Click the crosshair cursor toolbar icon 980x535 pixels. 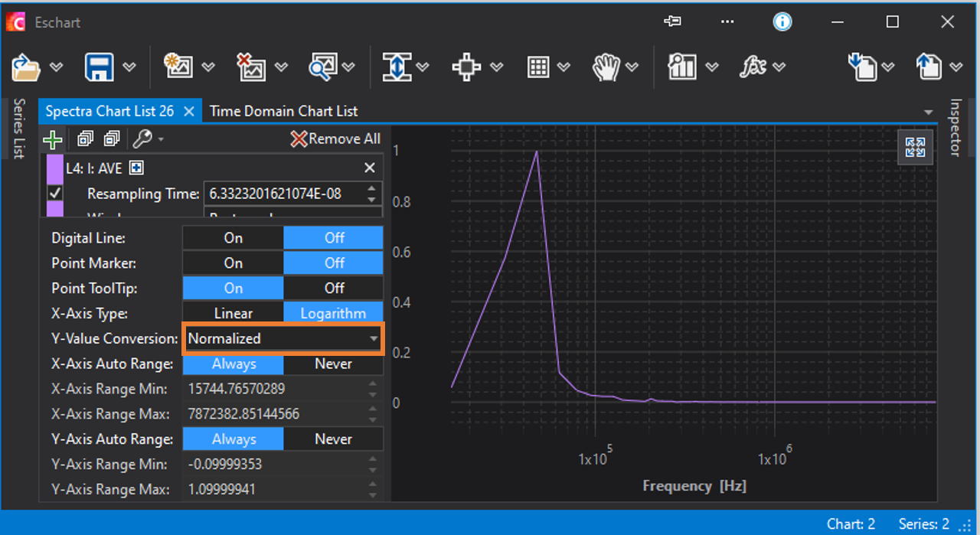tap(466, 67)
